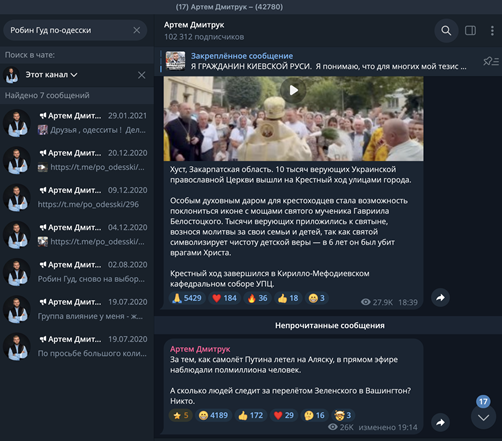Play the procession video
Viewport: 502px width, 441px height.
click(293, 90)
